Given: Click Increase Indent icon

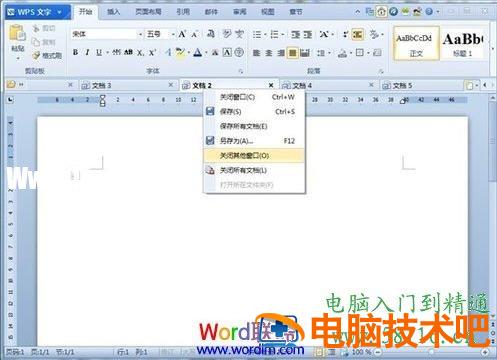Looking at the screenshot, I should [308, 34].
